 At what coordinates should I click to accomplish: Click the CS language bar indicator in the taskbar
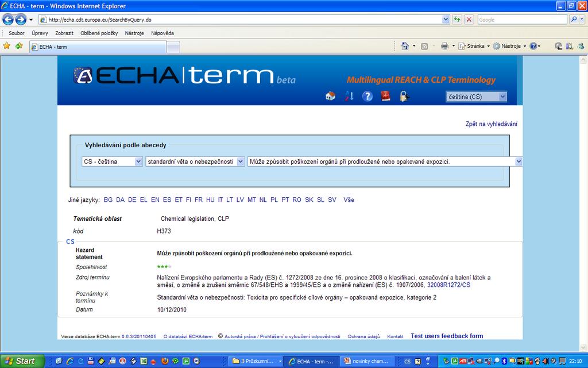tap(407, 362)
